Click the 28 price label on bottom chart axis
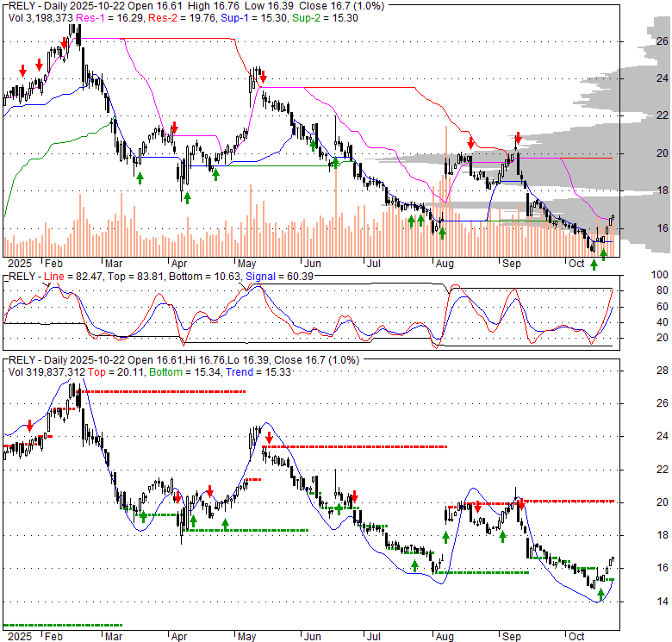The height and width of the screenshot is (642, 672). pos(663,370)
